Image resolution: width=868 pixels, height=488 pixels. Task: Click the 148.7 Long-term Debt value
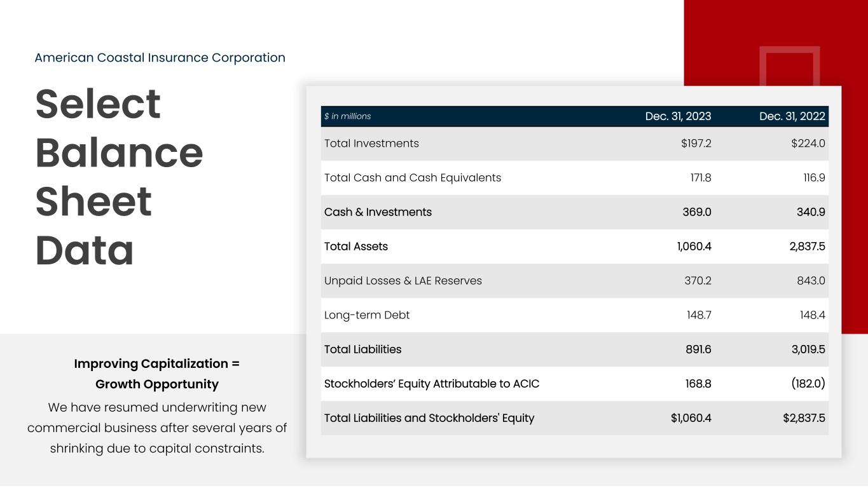(x=698, y=315)
